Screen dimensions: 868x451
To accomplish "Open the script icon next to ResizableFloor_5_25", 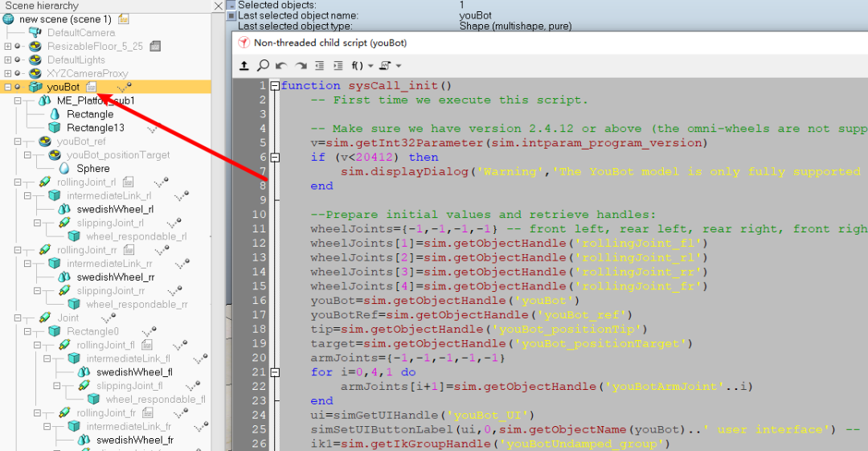I will pos(155,47).
